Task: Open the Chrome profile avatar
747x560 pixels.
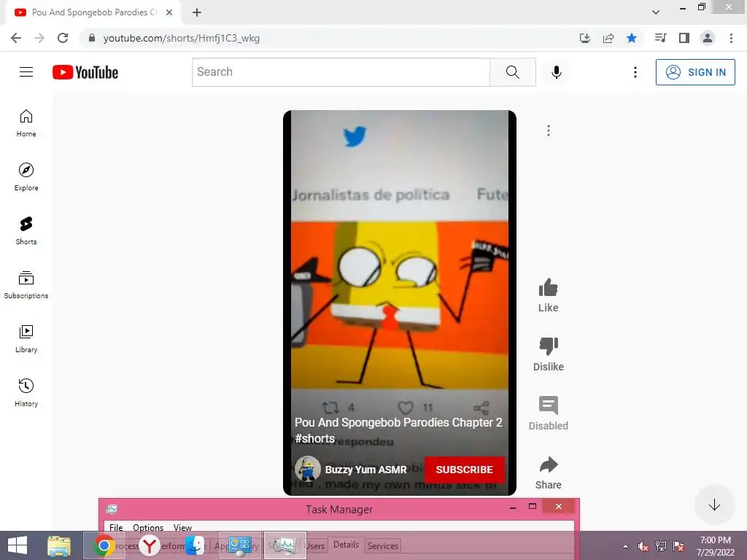Action: (x=708, y=38)
